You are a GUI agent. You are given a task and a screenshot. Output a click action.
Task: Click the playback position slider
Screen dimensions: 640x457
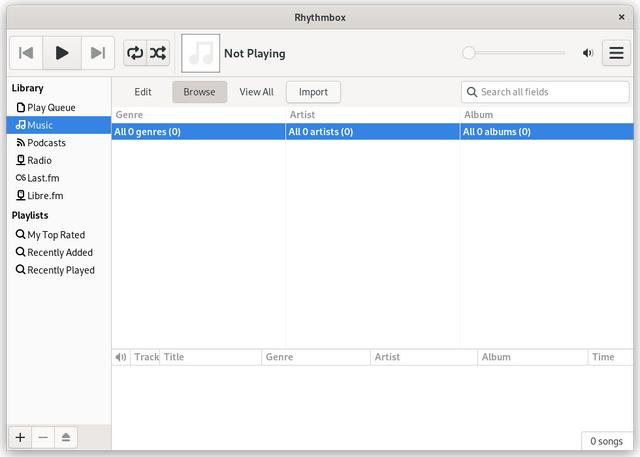point(514,53)
